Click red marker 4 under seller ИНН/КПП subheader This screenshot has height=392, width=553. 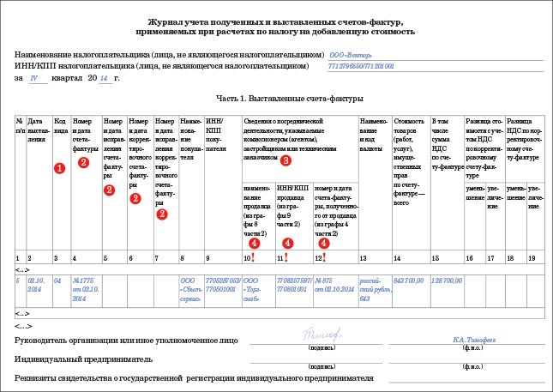(288, 243)
